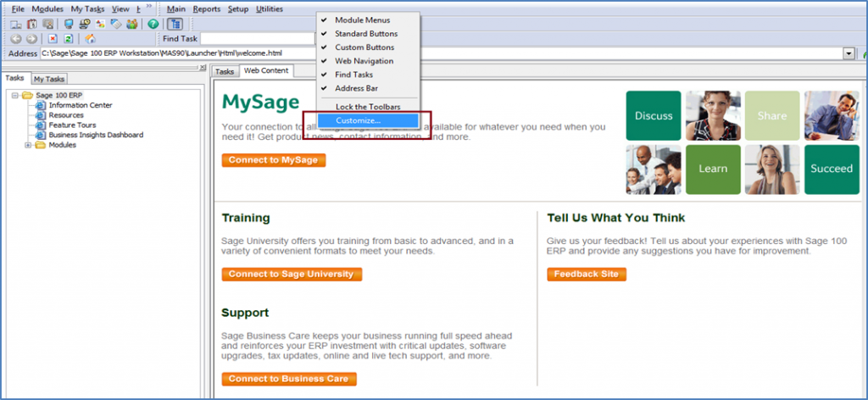Select the Web Content tab
The height and width of the screenshot is (400, 868).
(x=266, y=70)
